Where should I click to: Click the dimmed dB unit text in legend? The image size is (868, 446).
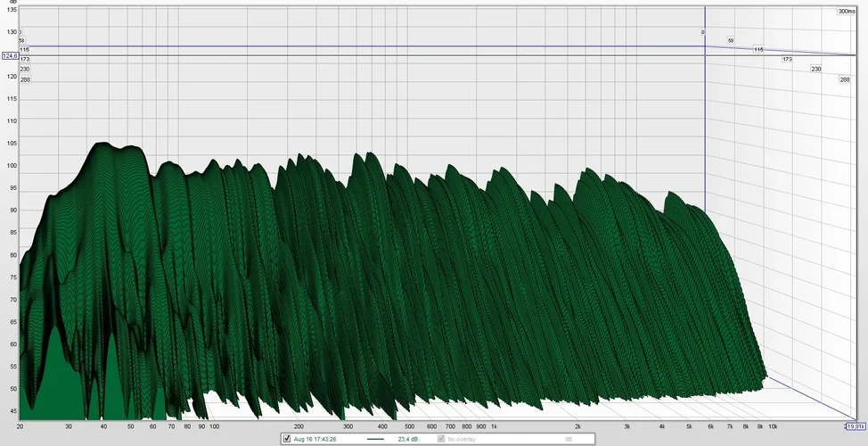[569, 439]
